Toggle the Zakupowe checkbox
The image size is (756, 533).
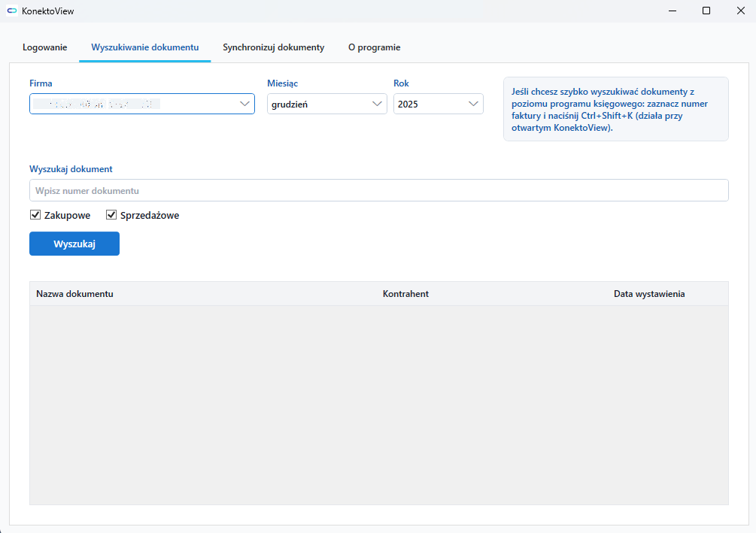point(35,216)
